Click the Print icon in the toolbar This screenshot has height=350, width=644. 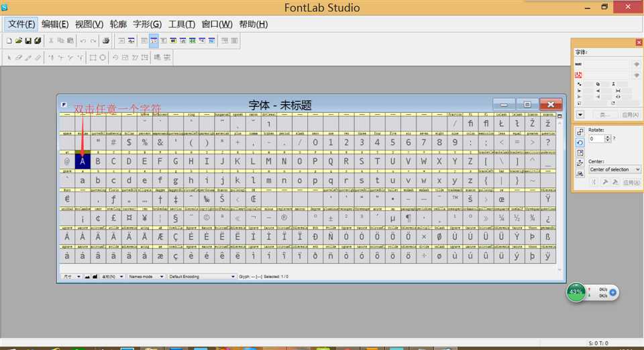click(105, 41)
